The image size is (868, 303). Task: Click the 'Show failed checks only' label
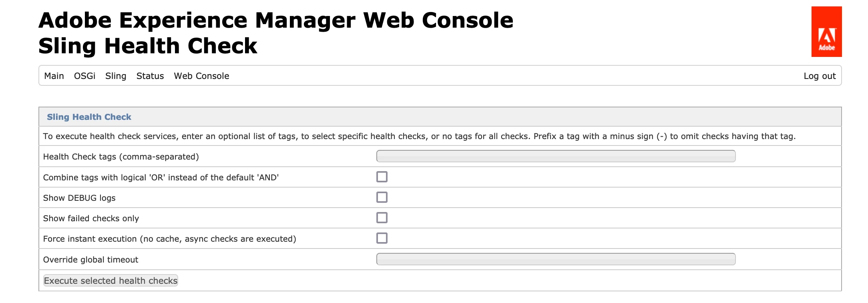click(91, 218)
